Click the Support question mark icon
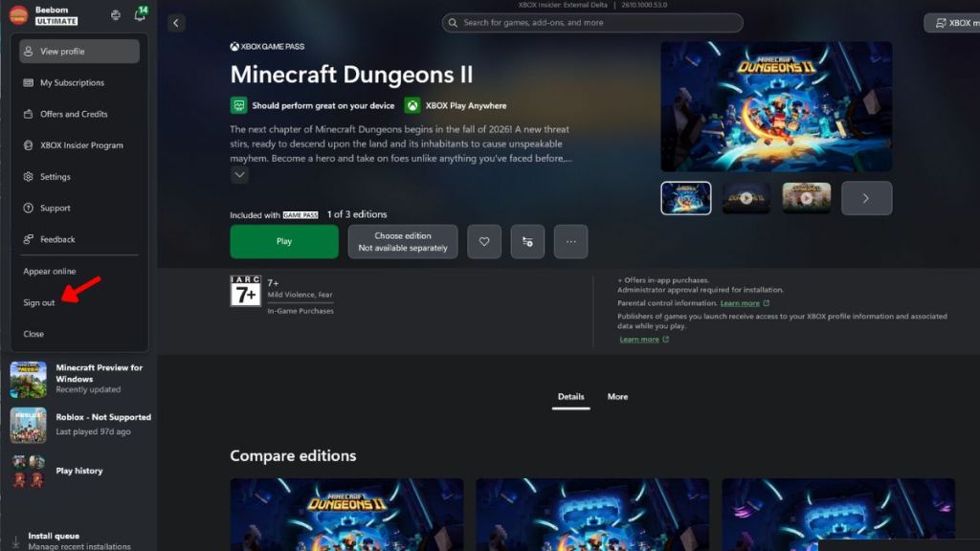This screenshot has height=551, width=980. [x=28, y=208]
